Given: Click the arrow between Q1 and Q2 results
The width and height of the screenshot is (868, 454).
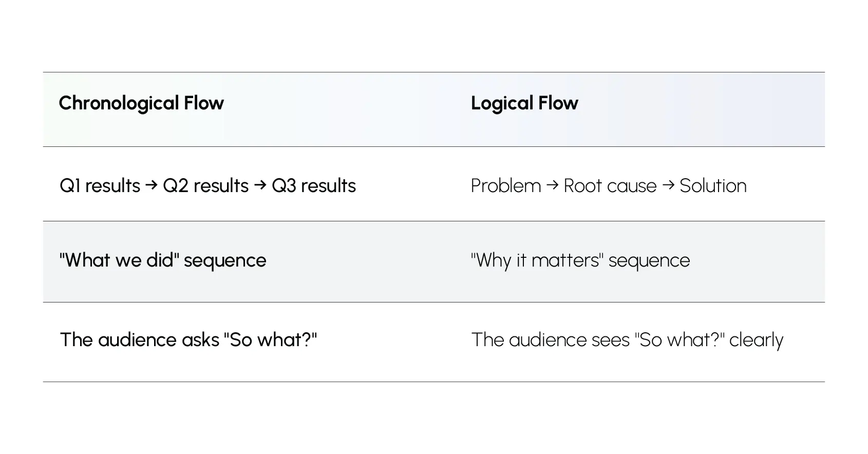Looking at the screenshot, I should (x=152, y=185).
